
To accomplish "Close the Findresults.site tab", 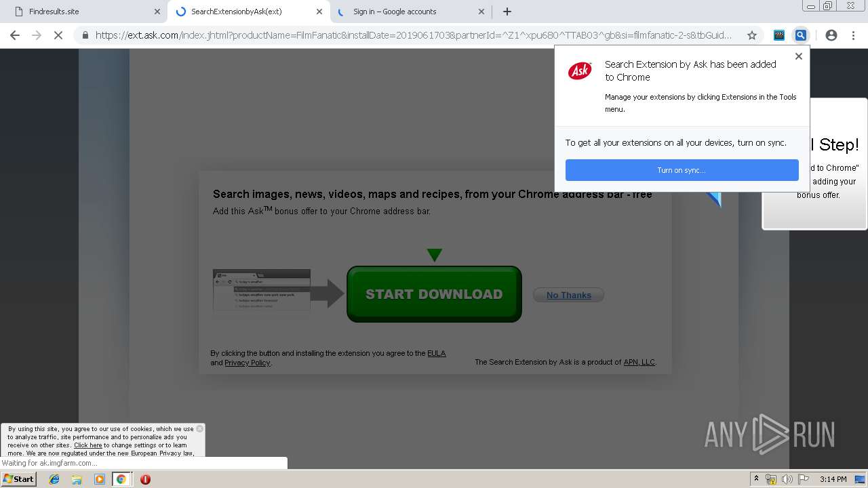I will 157,12.
